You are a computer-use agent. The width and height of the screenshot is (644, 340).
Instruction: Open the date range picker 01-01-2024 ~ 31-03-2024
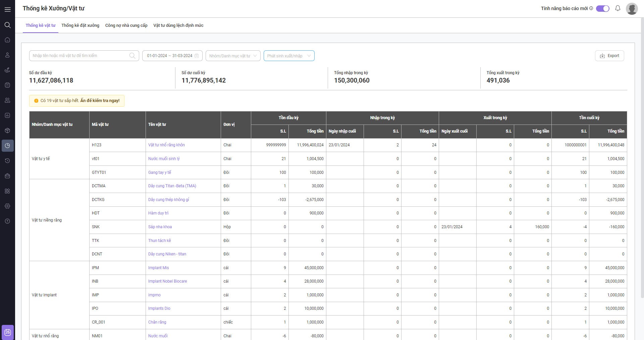[172, 56]
